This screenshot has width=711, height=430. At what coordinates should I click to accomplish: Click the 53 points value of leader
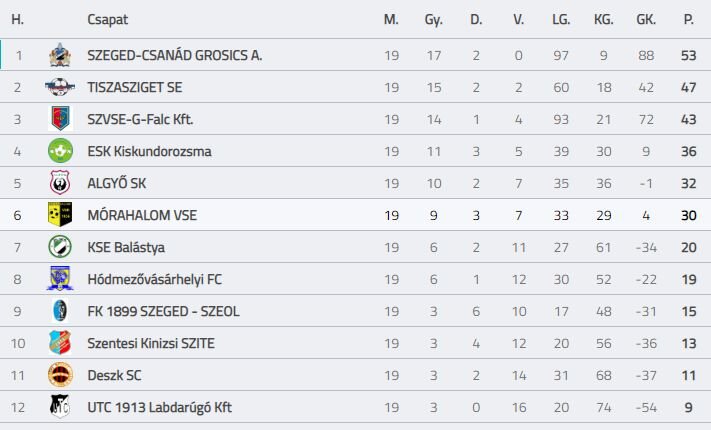(x=688, y=55)
